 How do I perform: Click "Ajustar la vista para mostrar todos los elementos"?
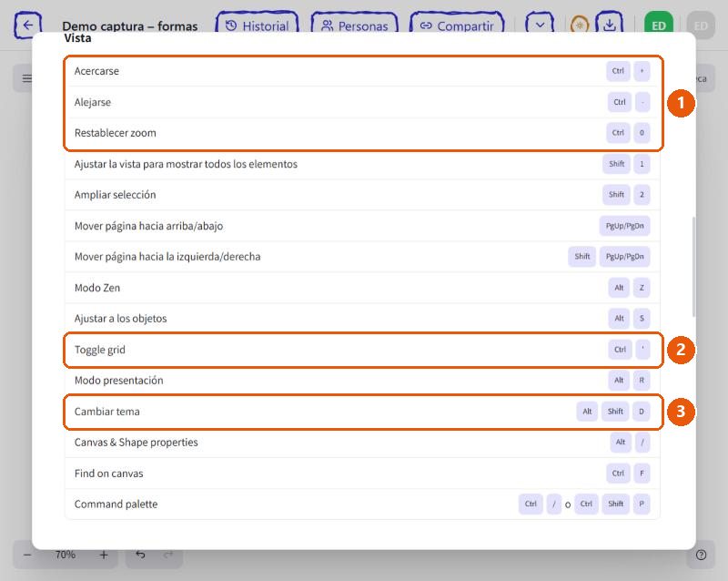point(362,164)
